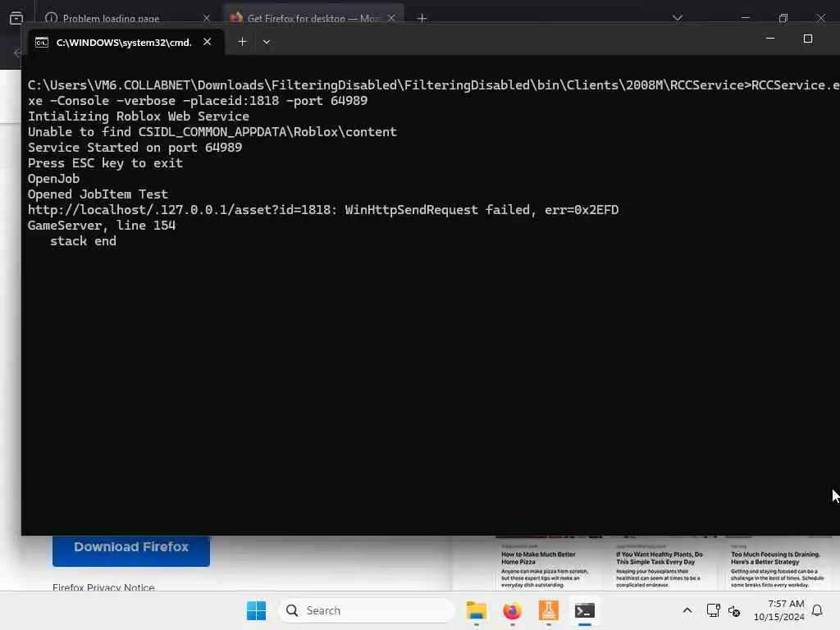This screenshot has height=630, width=840.
Task: Open network status tray icon
Action: click(x=713, y=610)
